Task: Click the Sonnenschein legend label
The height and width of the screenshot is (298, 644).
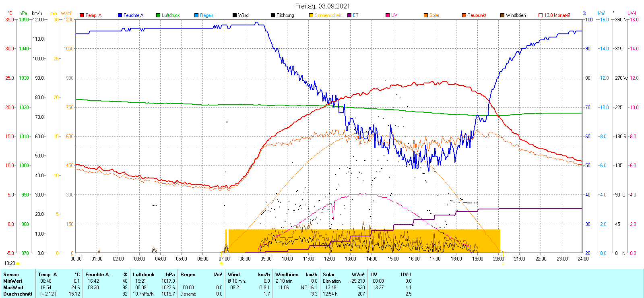Action: (328, 15)
